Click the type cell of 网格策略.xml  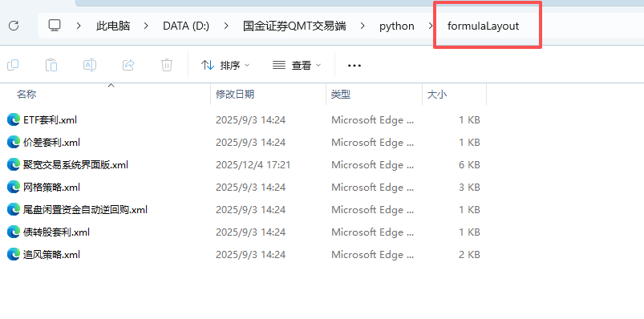click(x=373, y=188)
